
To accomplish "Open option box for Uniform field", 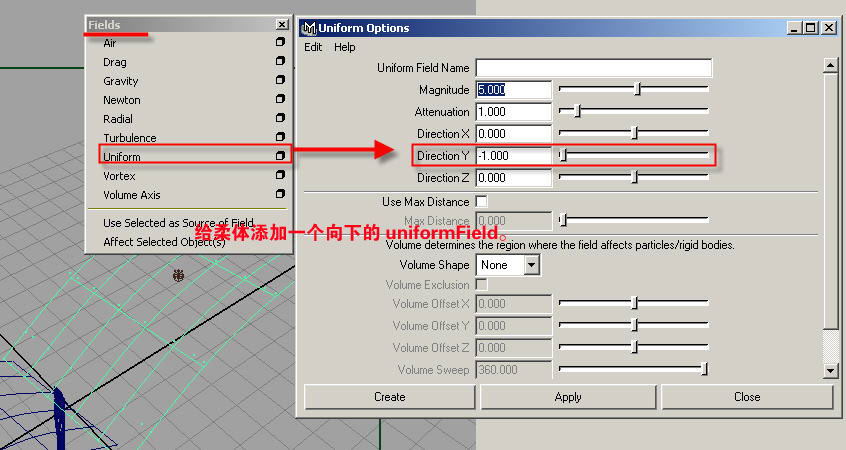I will 280,155.
